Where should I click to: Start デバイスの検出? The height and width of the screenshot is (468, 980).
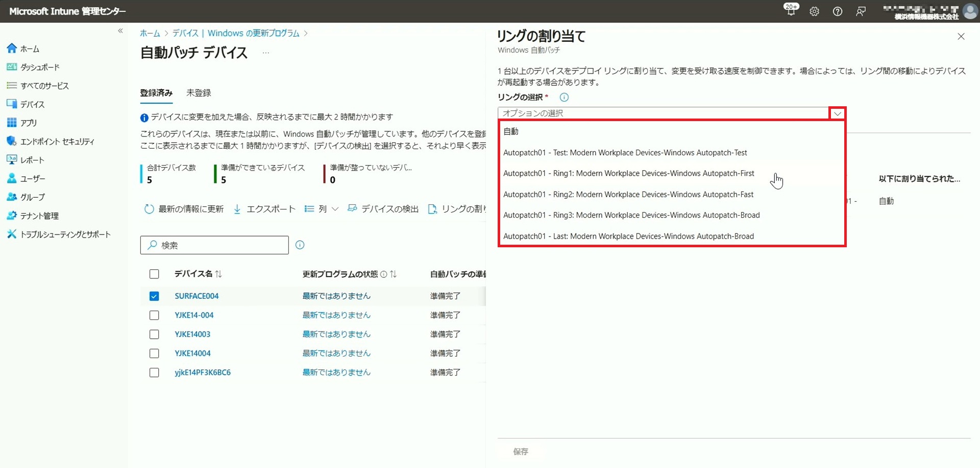(383, 209)
